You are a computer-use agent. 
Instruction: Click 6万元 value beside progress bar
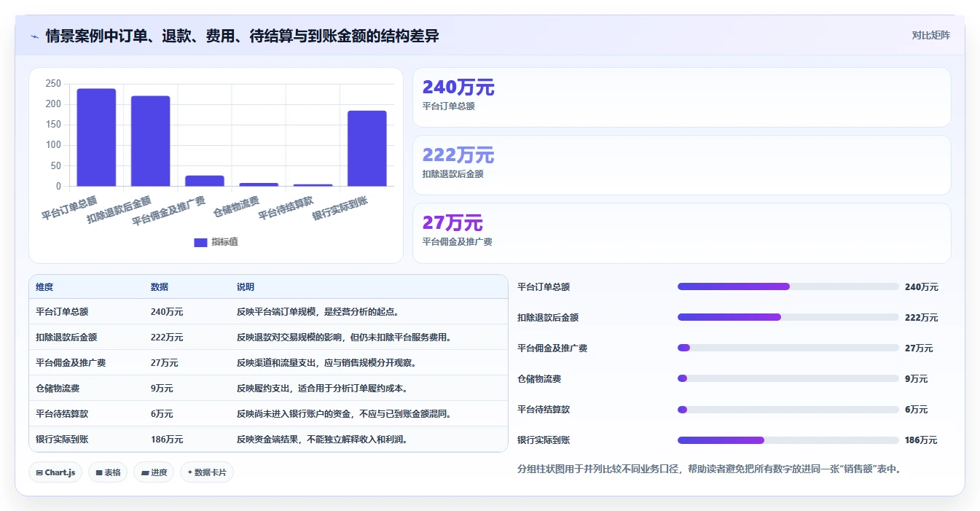[916, 410]
